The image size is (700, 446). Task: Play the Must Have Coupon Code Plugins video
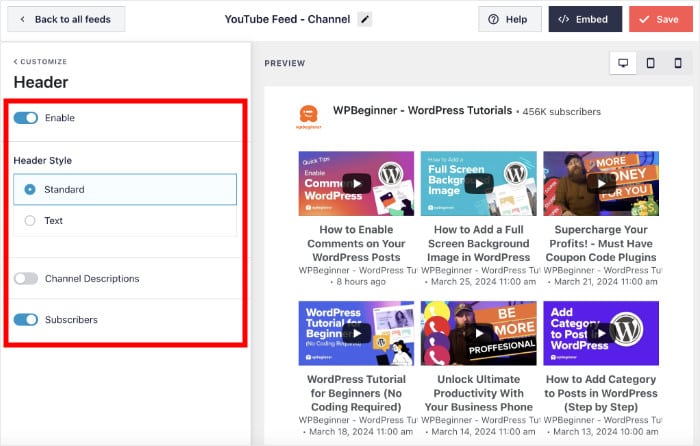coord(601,183)
